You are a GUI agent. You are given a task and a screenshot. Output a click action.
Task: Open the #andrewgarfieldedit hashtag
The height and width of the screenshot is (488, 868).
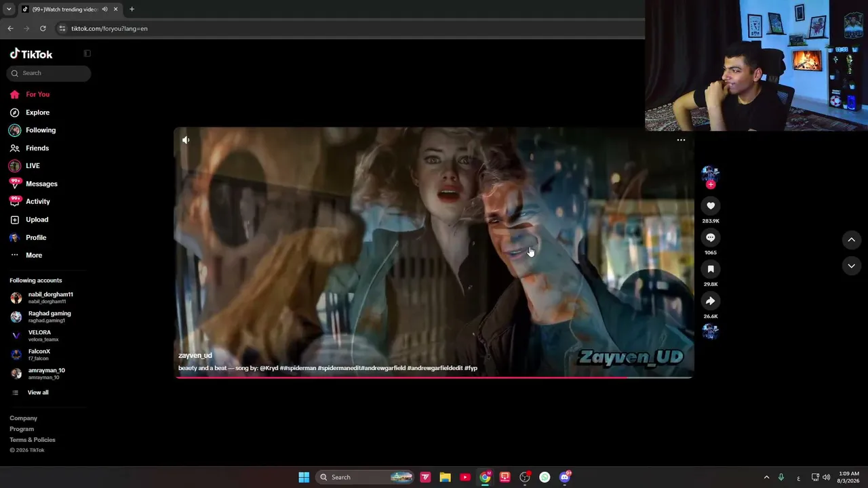435,368
